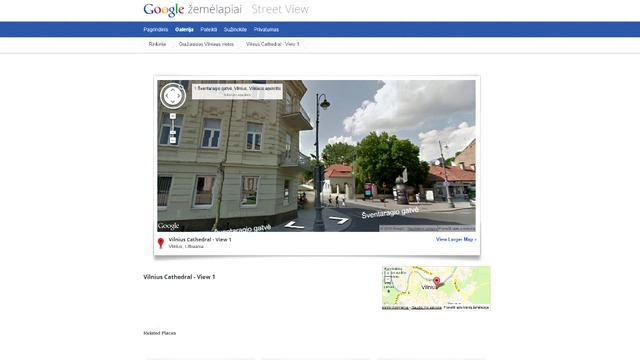Open the Pateikti menu item
This screenshot has height=360, width=640.
[209, 29]
